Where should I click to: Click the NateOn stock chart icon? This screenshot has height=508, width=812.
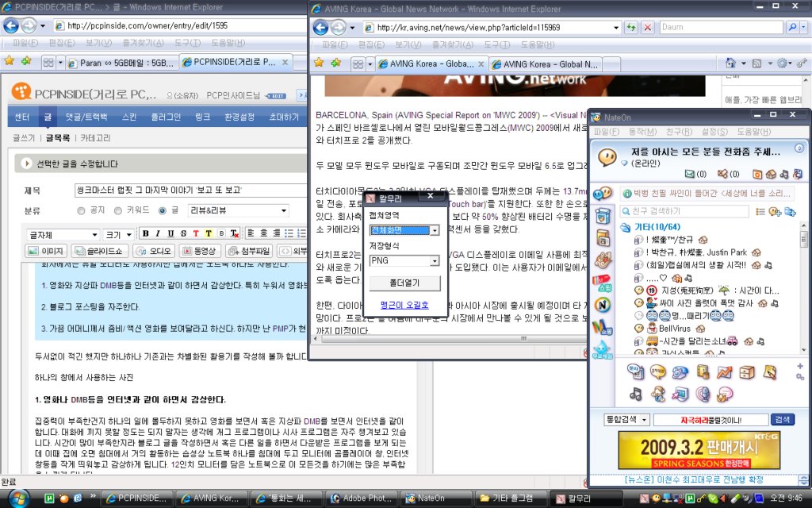tap(724, 371)
